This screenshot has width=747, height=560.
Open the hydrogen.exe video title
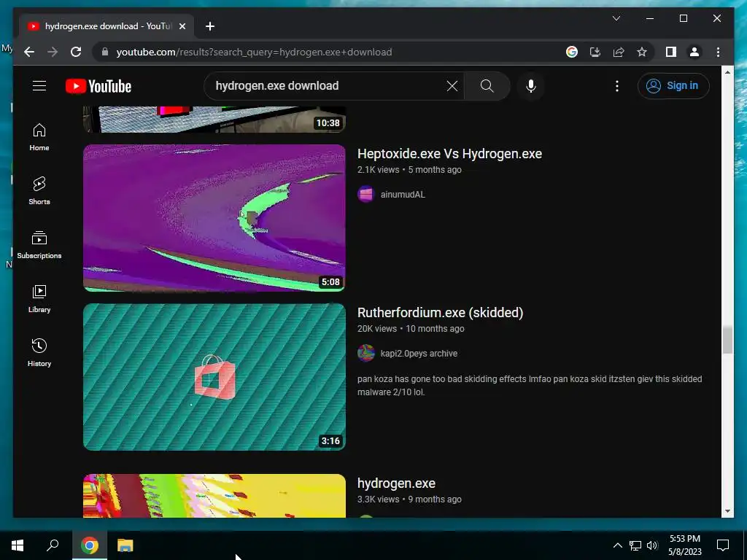tap(396, 483)
